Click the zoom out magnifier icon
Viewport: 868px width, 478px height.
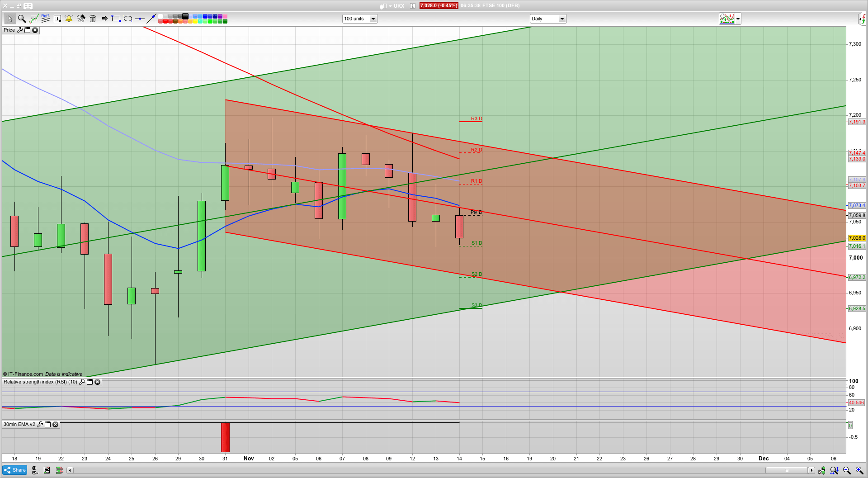point(847,470)
